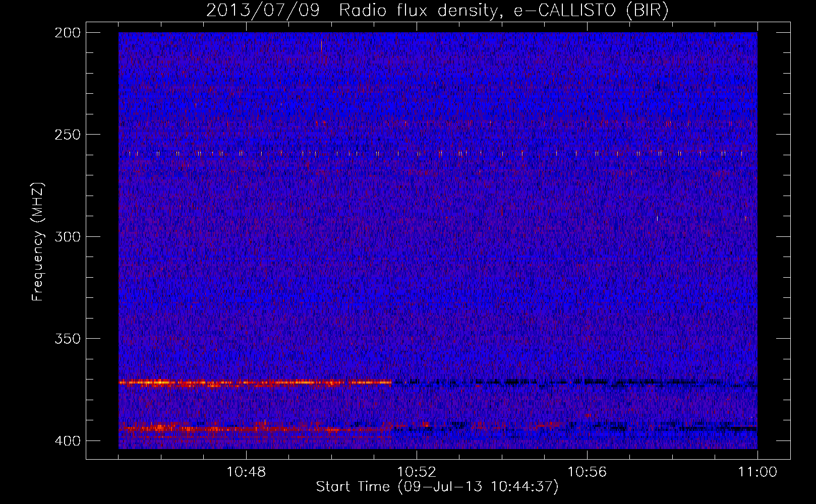Click the red emission band near 395 MHz
This screenshot has height=504, width=816.
(x=255, y=429)
